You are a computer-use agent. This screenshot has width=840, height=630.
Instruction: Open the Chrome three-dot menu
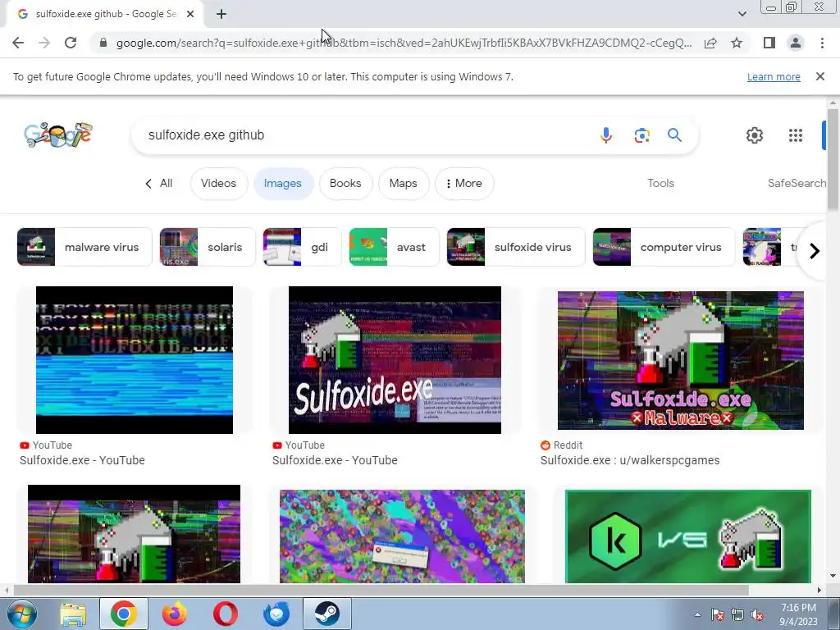pos(822,43)
